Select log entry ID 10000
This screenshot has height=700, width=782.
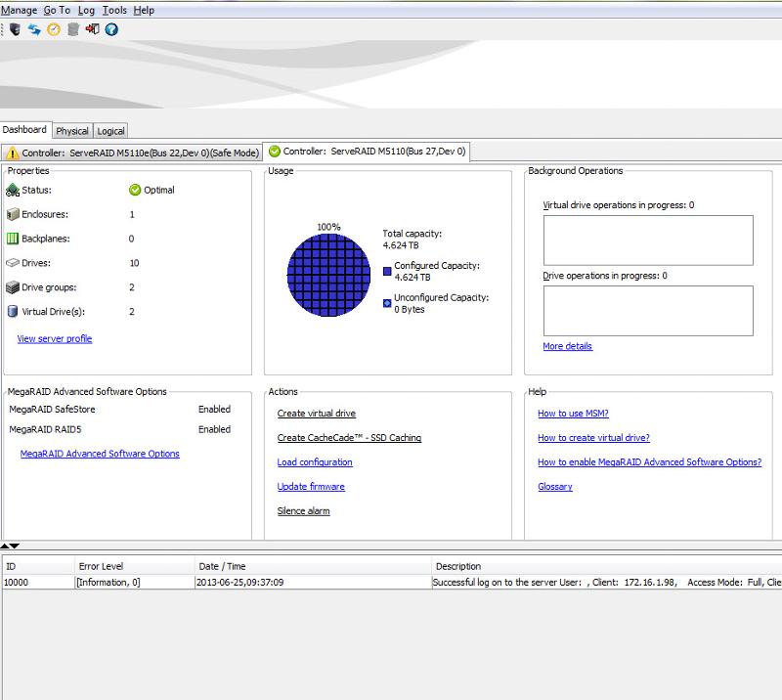coord(39,583)
